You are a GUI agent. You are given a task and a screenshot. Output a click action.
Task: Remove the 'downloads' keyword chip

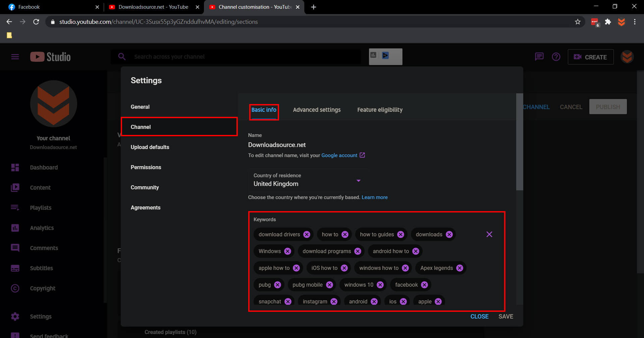pyautogui.click(x=449, y=234)
